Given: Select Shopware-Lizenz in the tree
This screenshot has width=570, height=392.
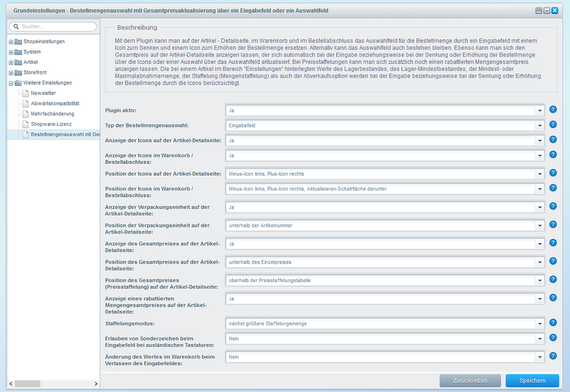Looking at the screenshot, I should coord(51,124).
